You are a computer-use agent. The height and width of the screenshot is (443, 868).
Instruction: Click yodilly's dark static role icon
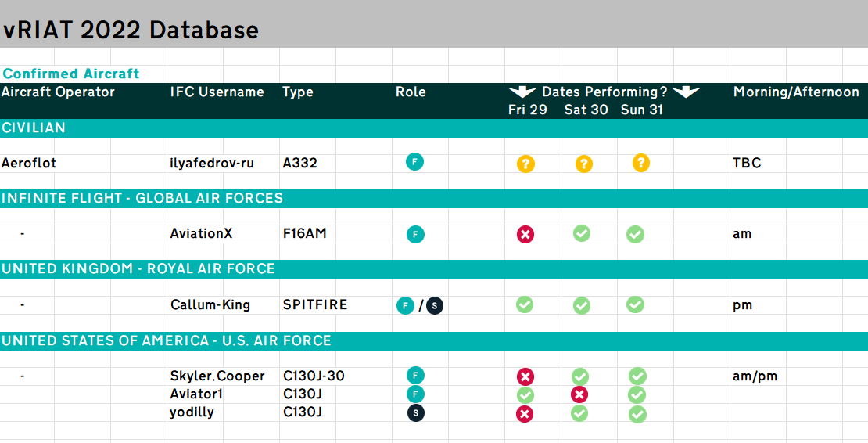click(x=414, y=412)
